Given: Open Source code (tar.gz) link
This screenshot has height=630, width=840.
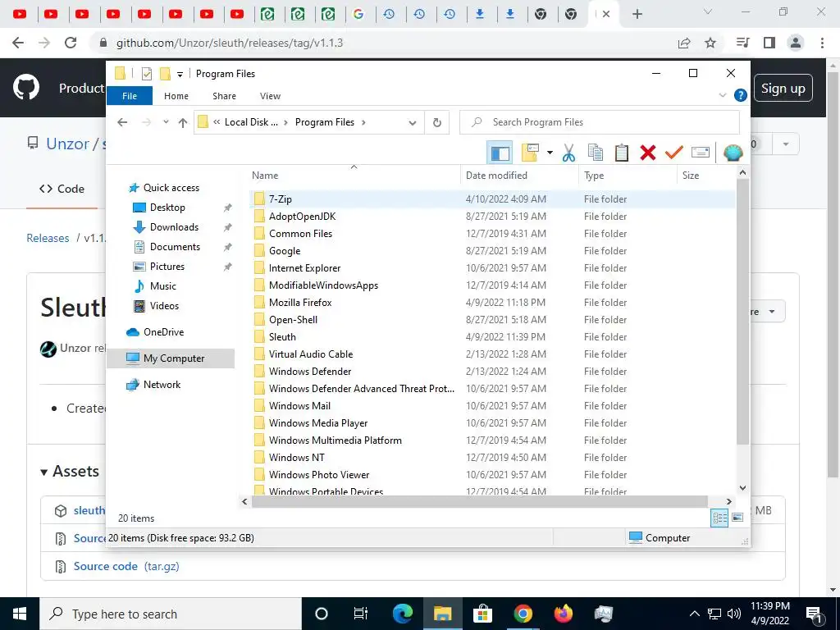Looking at the screenshot, I should [x=126, y=566].
